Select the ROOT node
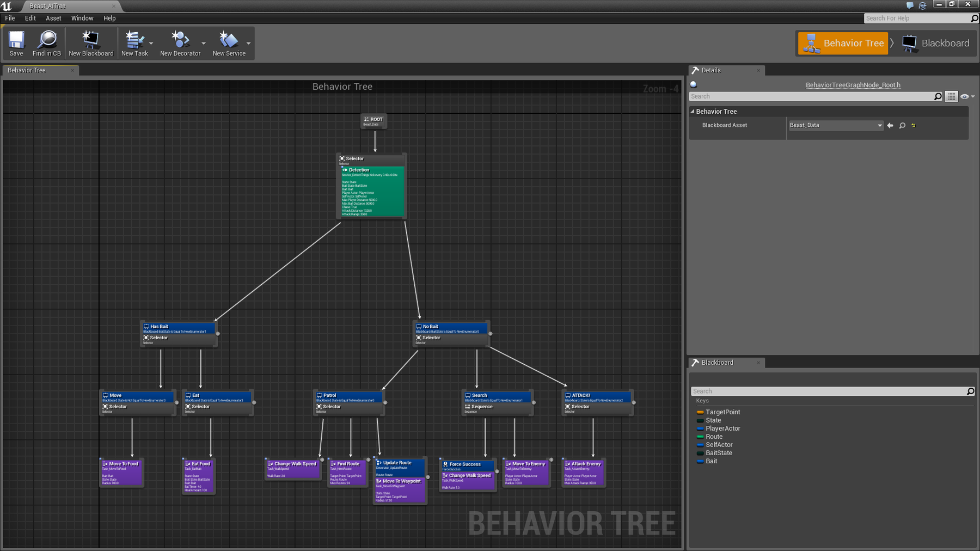This screenshot has width=980, height=551. [x=373, y=121]
